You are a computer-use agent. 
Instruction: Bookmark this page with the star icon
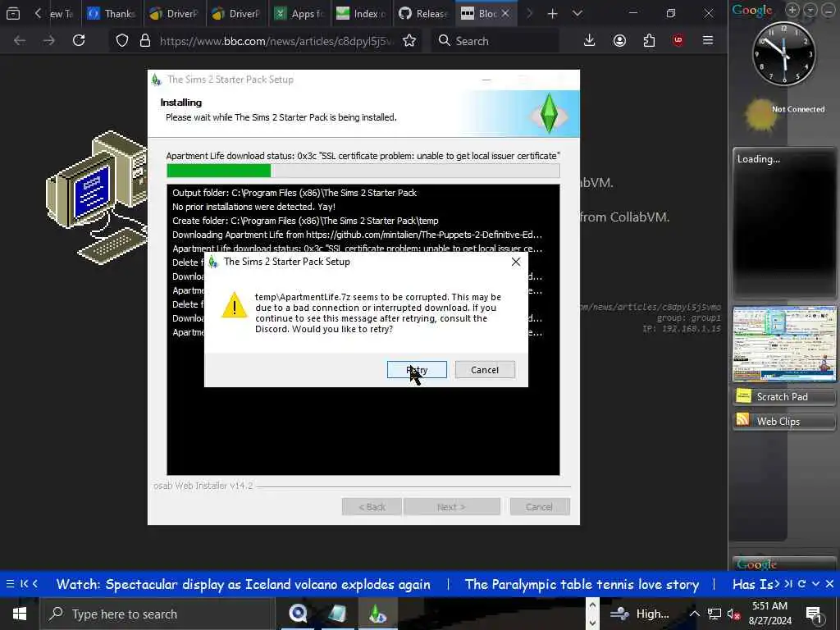[x=409, y=41]
